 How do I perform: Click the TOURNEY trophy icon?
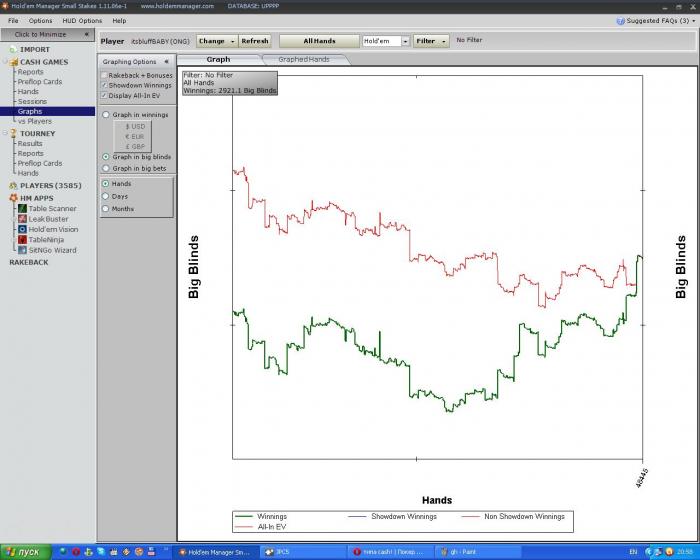tap(13, 134)
